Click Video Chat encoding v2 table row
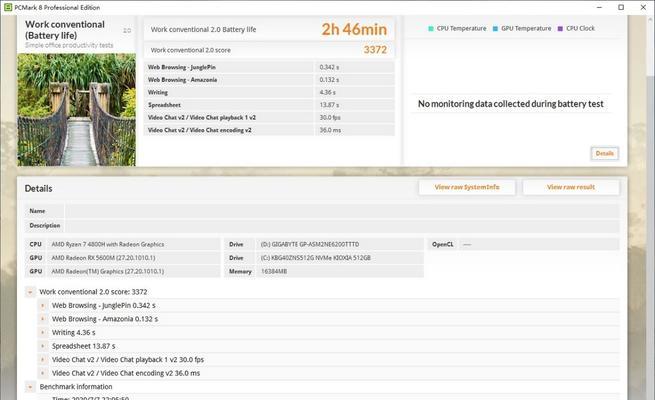This screenshot has height=400, width=655. pos(269,130)
